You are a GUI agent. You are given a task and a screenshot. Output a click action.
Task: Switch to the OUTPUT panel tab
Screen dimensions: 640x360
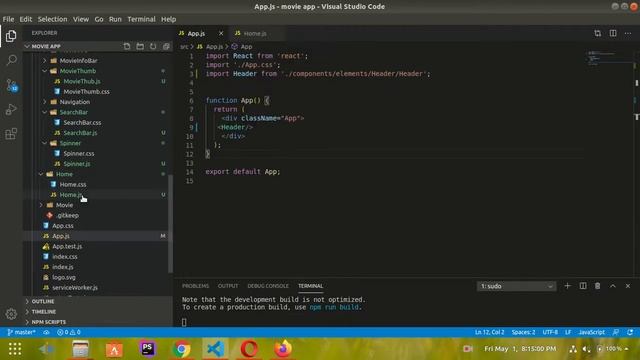point(228,286)
